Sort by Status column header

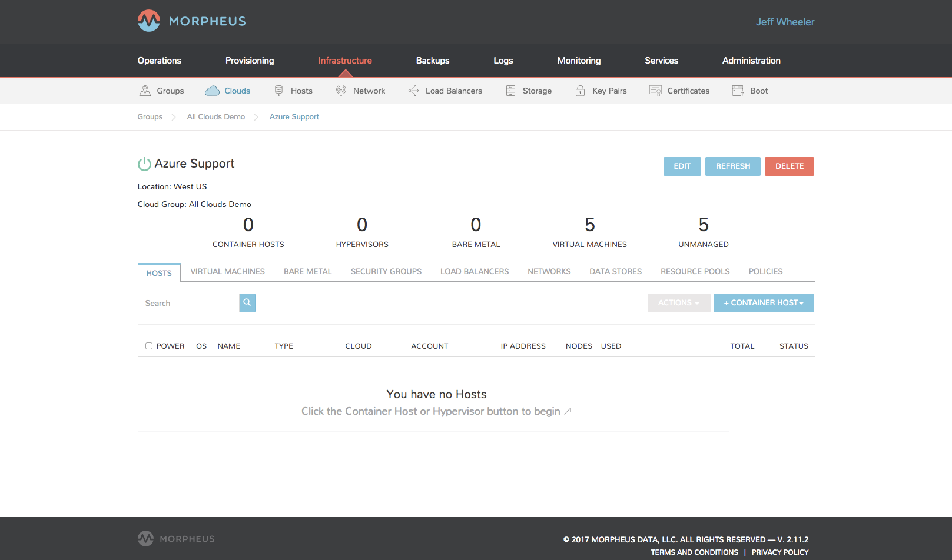click(794, 346)
